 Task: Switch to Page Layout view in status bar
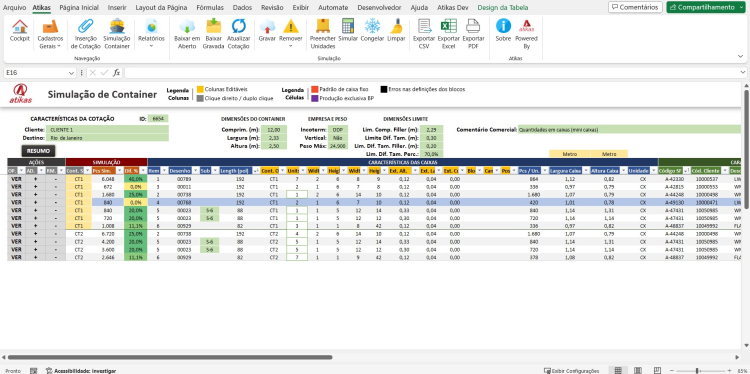pyautogui.click(x=638, y=371)
